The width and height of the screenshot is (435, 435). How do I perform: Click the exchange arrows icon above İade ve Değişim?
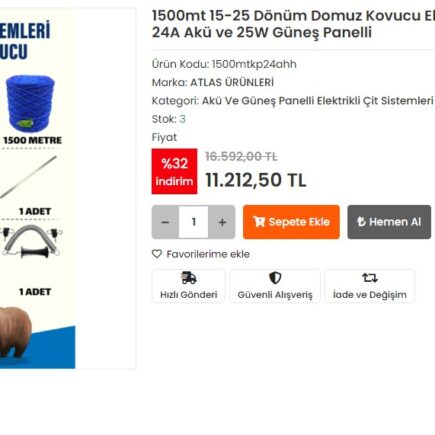coord(370,278)
